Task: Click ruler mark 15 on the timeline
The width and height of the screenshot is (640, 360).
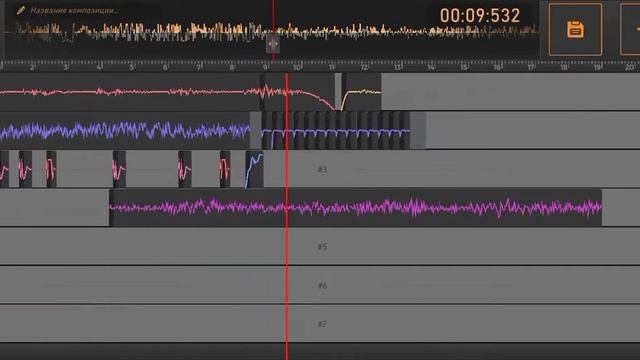Action: (464, 67)
